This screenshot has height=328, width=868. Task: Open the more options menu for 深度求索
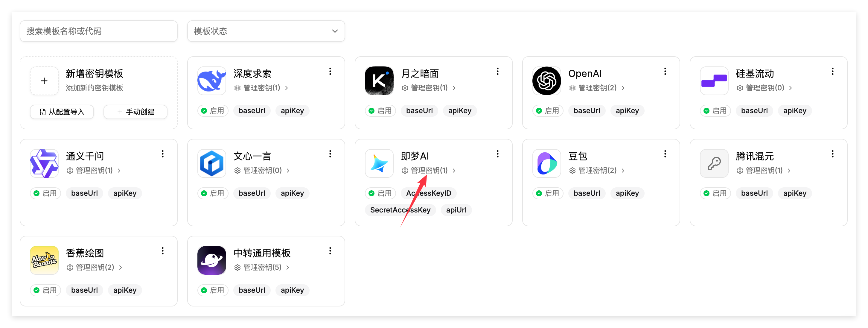(x=330, y=72)
